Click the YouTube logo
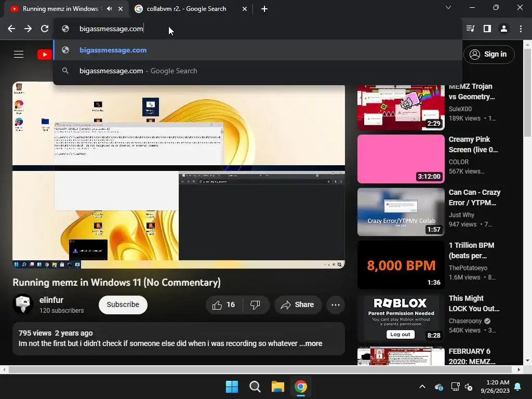Image resolution: width=532 pixels, height=399 pixels. tap(45, 54)
